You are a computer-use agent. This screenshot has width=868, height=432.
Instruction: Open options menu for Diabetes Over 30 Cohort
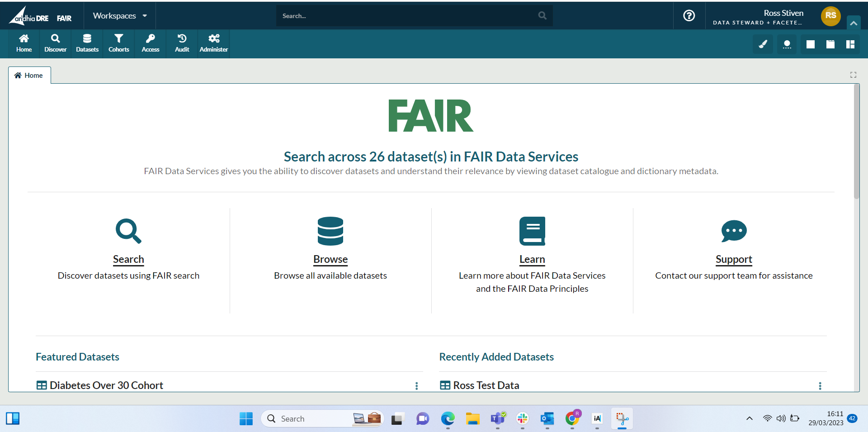point(416,386)
